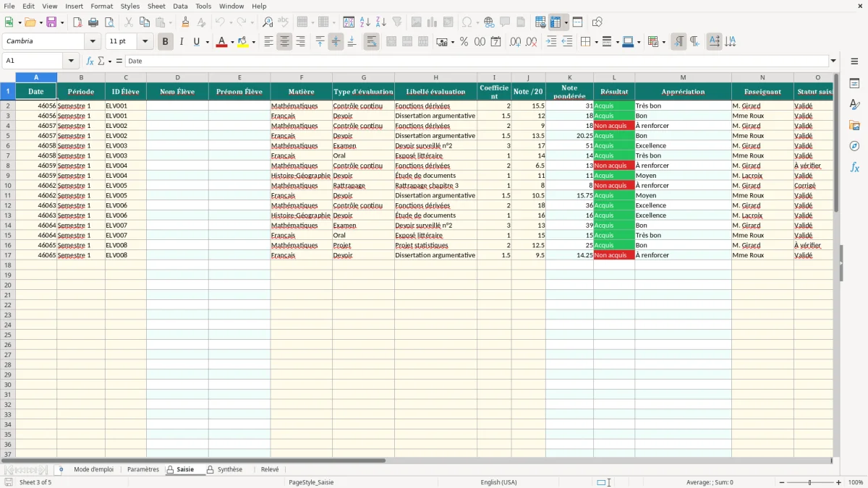This screenshot has width=868, height=488.
Task: Toggle Center Horizontally alignment
Action: click(x=284, y=42)
